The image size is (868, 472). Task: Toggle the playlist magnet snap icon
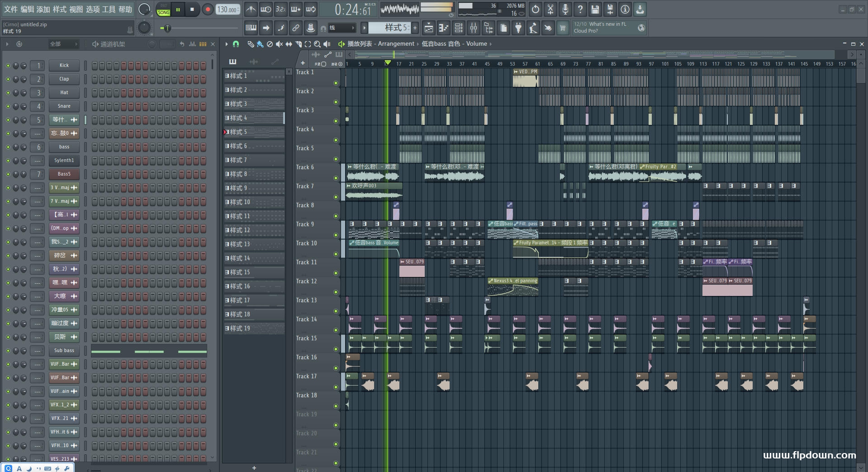[x=236, y=44]
